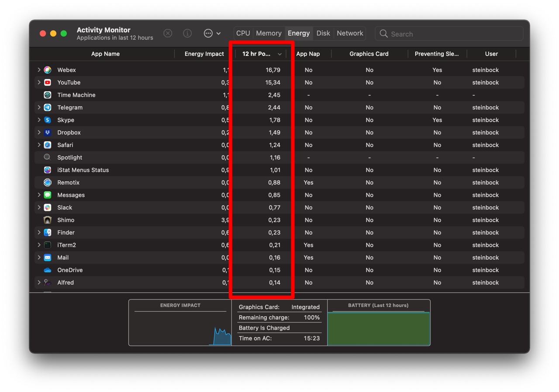This screenshot has height=392, width=559.
Task: Click the Energy Impact graph
Action: tap(180, 323)
